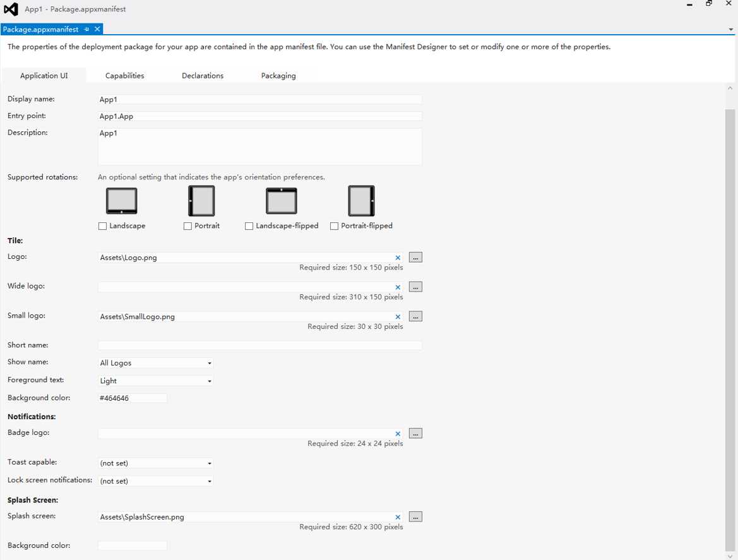Enable the Landscape checkbox
Viewport: 738px width, 560px height.
[x=103, y=226]
